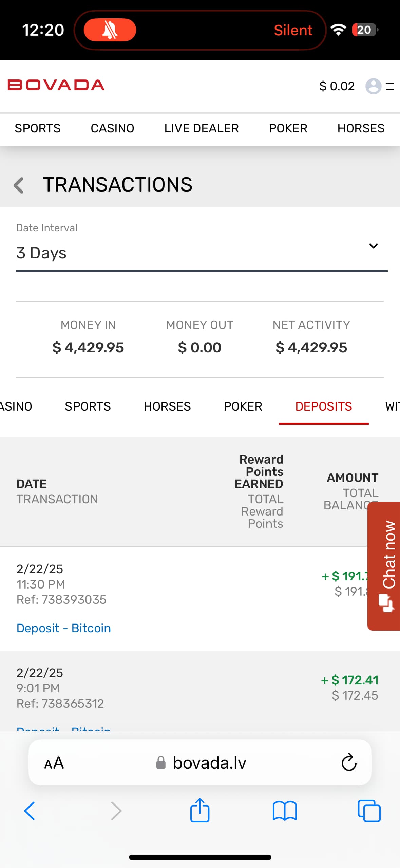Open Safari bookmarks book icon

(x=284, y=811)
